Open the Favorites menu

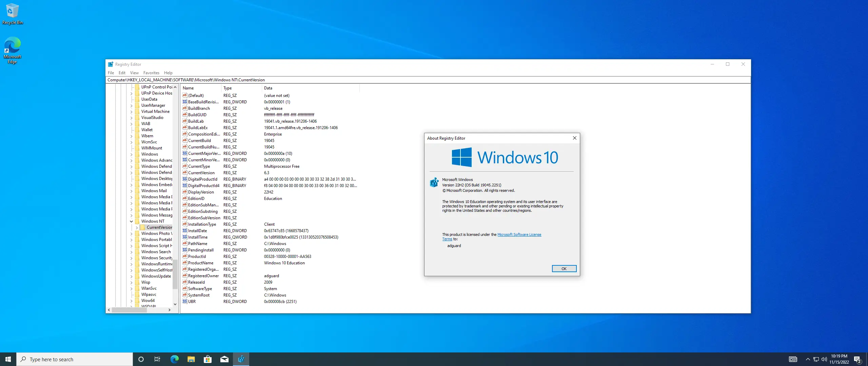(x=151, y=73)
